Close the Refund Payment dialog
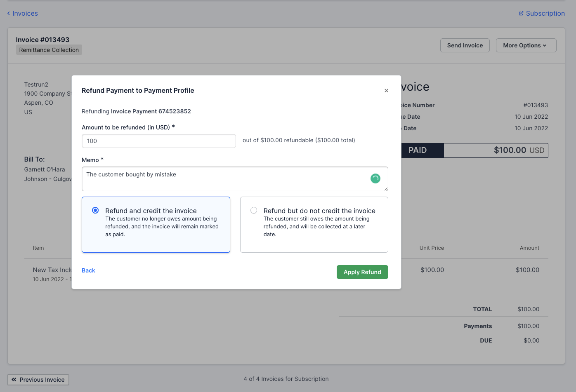The height and width of the screenshot is (392, 576). click(386, 91)
